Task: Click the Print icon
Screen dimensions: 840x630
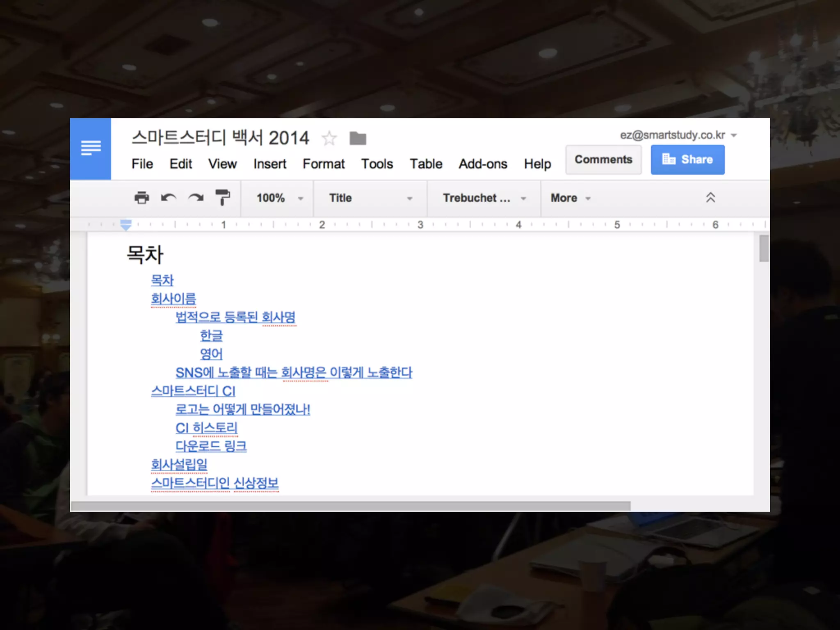Action: (x=142, y=198)
